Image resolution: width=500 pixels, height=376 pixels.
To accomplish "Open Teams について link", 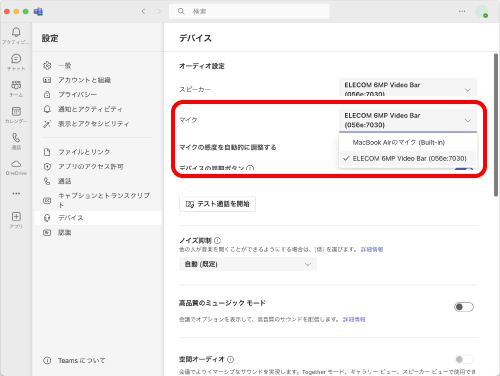I will pos(81,360).
